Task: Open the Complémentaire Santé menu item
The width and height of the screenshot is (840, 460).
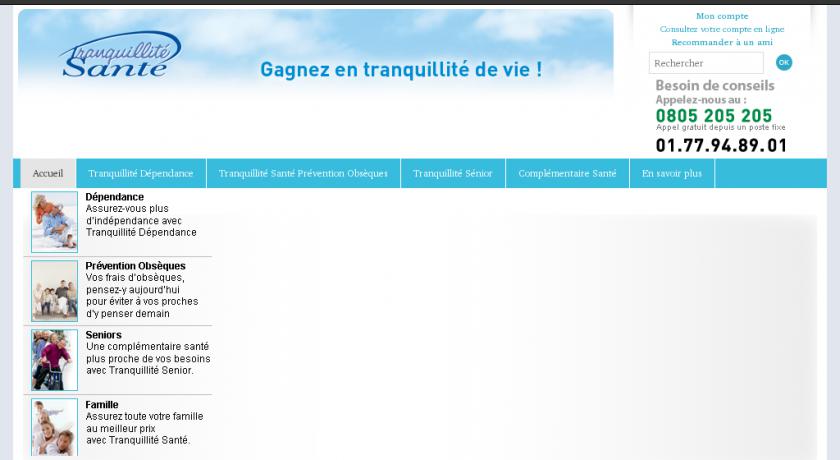Action: (567, 174)
